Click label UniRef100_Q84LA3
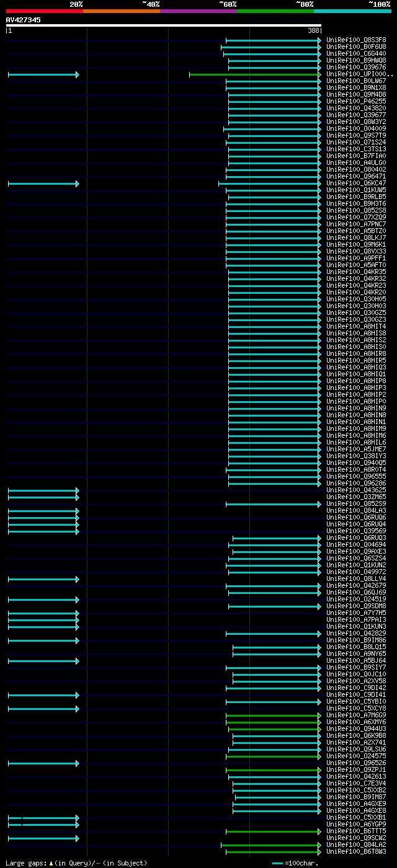 pyautogui.click(x=356, y=510)
